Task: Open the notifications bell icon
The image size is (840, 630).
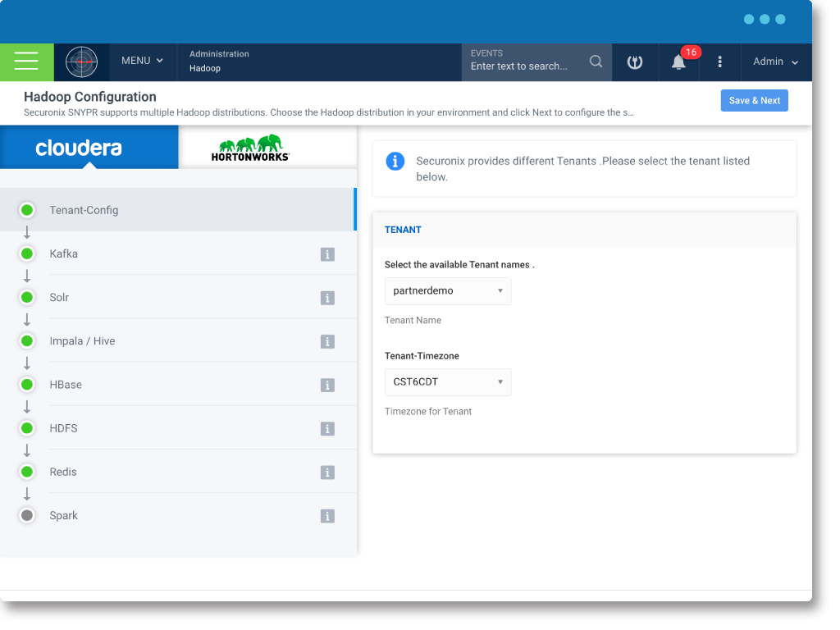Action: [678, 62]
